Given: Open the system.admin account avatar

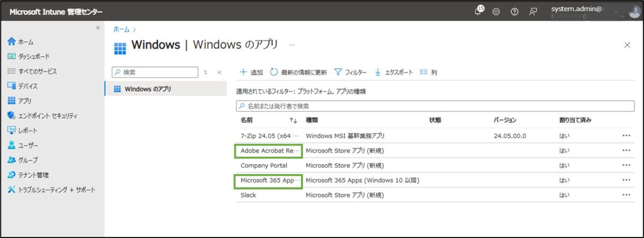Looking at the screenshot, I should 634,11.
